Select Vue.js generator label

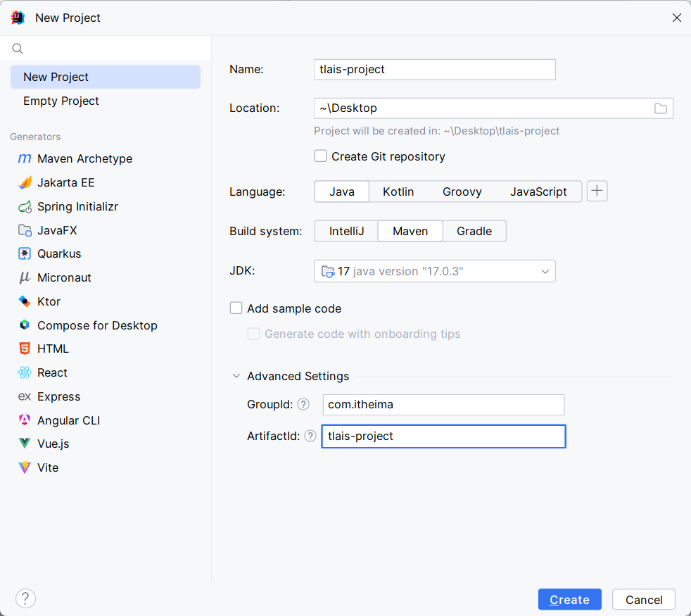[x=53, y=444]
